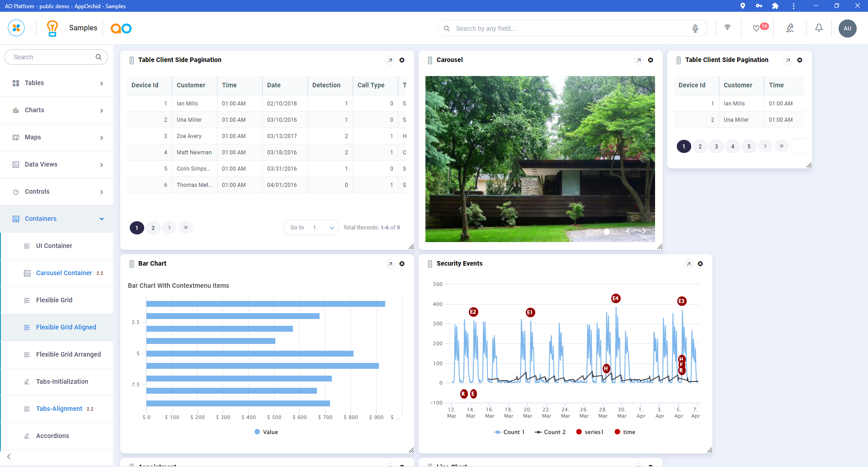Go to page 2 of first table
This screenshot has width=868, height=467.
pos(153,228)
